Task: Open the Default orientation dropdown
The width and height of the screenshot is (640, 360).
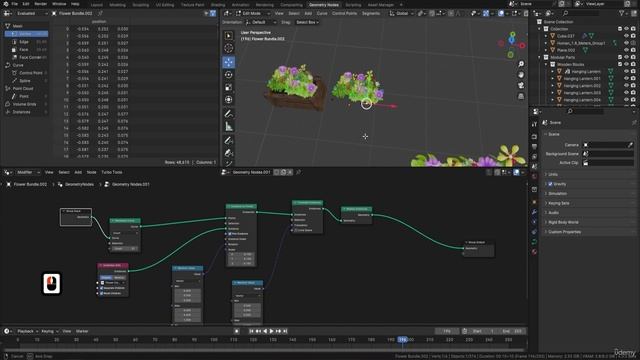Action: (261, 22)
